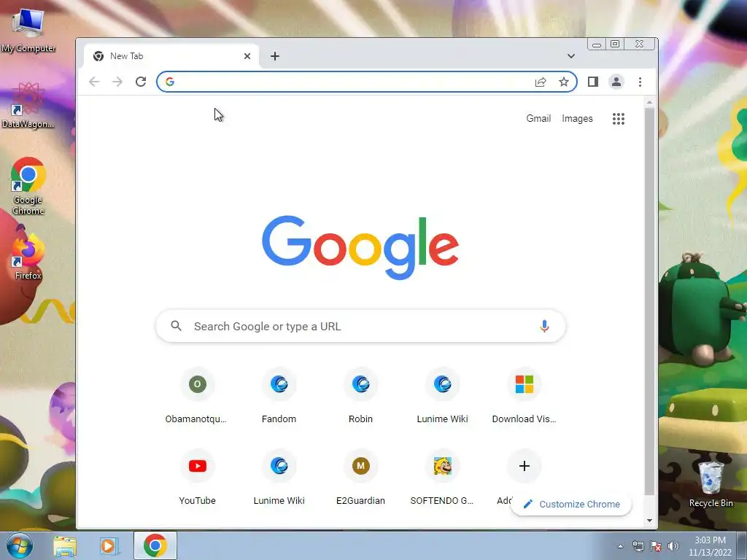This screenshot has width=747, height=560.
Task: Select the My Computer desktop icon
Action: (28, 30)
